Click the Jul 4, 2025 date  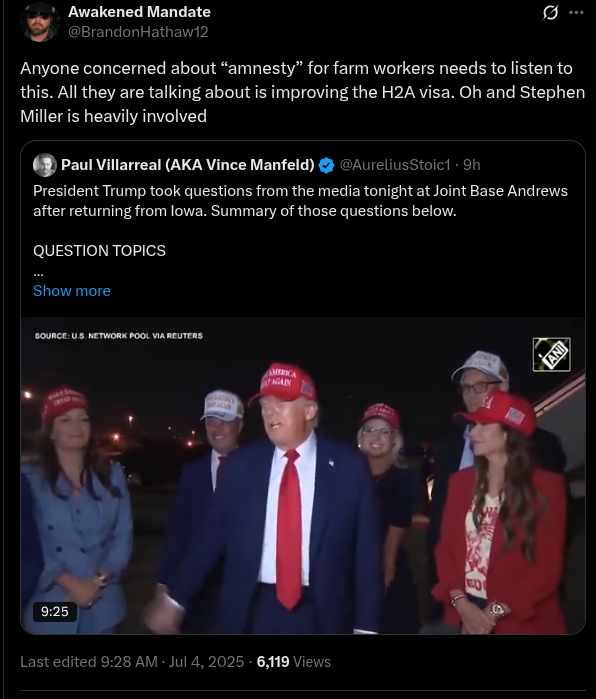coord(206,662)
